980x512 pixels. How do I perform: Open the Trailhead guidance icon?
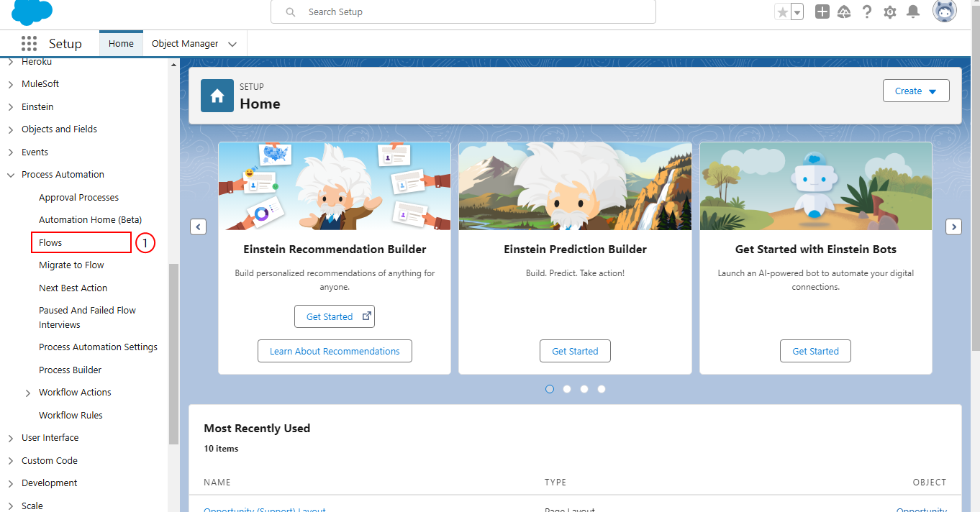(x=845, y=12)
